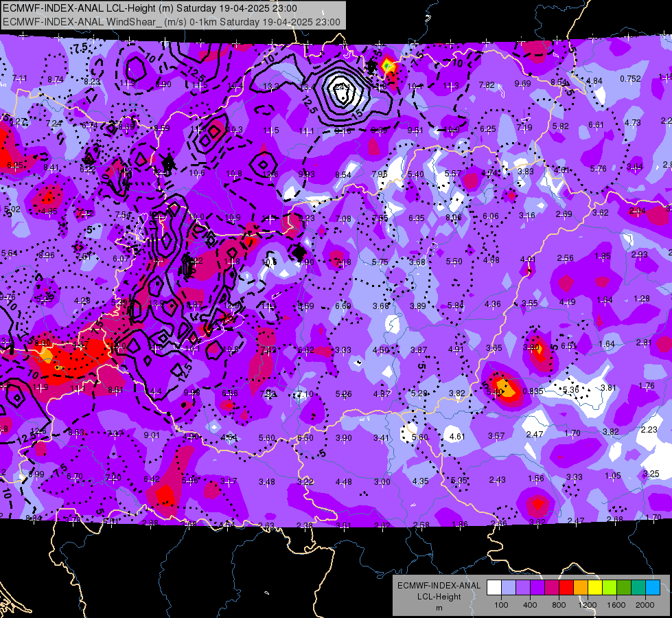Click the '8.41' grid value
The height and width of the screenshot is (618, 672).
(51, 168)
